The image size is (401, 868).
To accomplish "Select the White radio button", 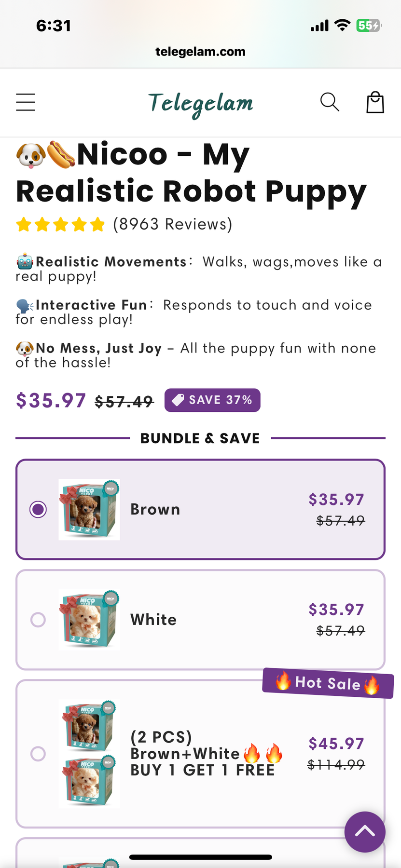I will click(x=38, y=620).
